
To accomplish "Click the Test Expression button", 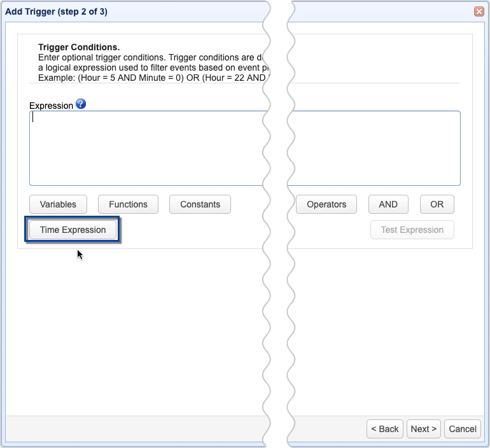I will tap(412, 230).
